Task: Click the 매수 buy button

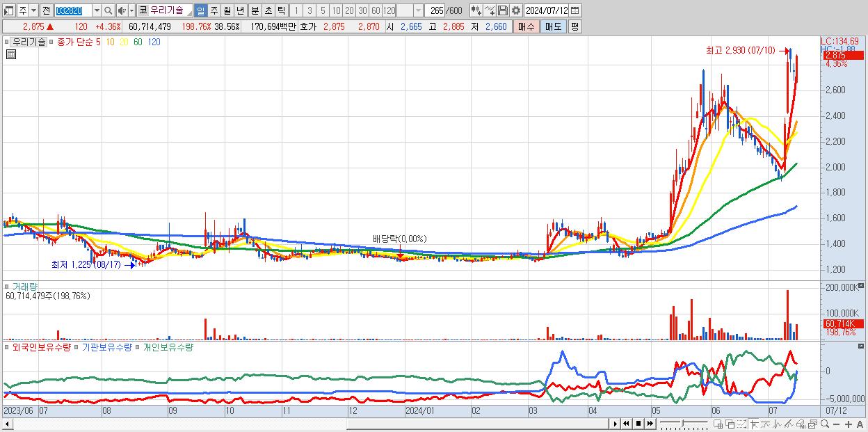Action: 527,26
